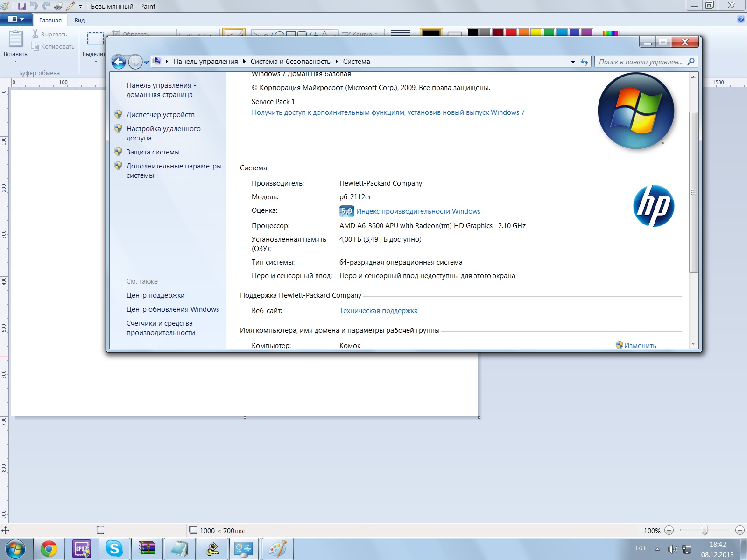Screen dimensions: 747x560
Task: Open the Windows Start menu
Action: 15,549
